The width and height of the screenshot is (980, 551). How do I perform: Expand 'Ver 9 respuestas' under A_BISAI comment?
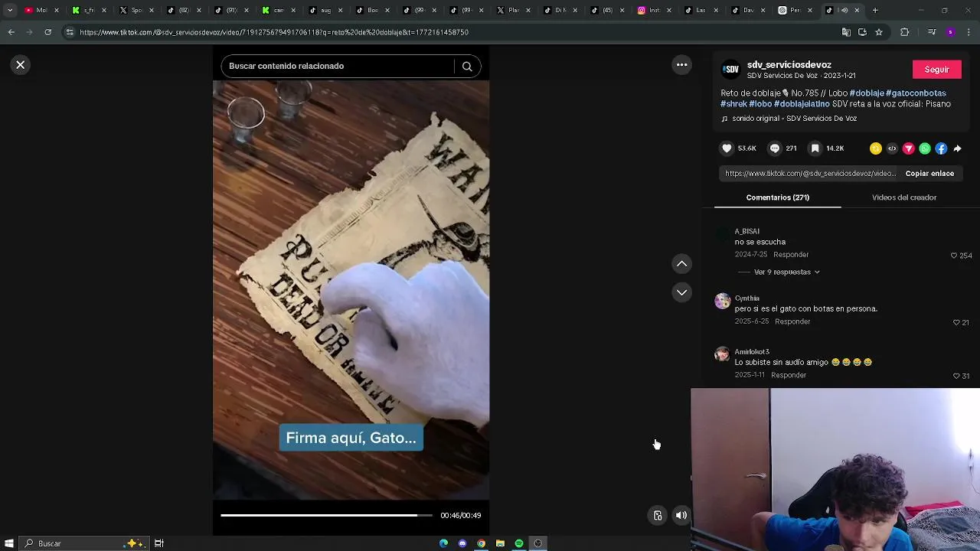786,272
